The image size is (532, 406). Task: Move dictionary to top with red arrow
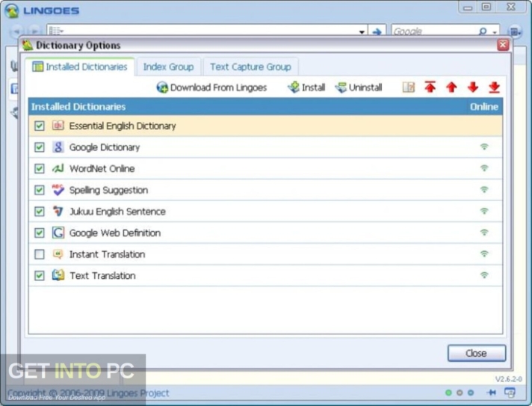tap(430, 87)
